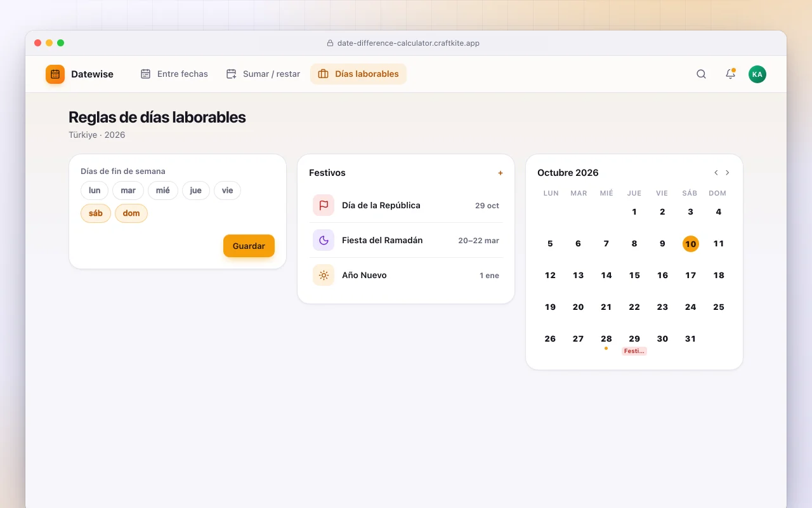Open the KA user avatar menu
This screenshot has width=812, height=508.
click(x=757, y=74)
